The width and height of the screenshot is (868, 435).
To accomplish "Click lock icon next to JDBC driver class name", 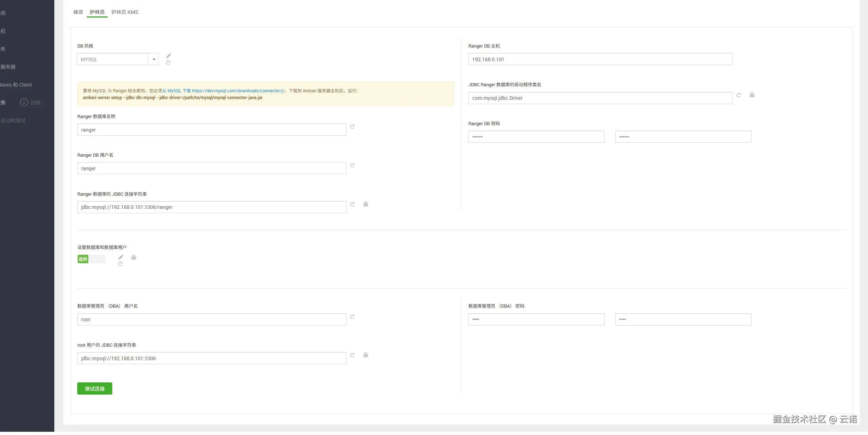I will [x=752, y=95].
